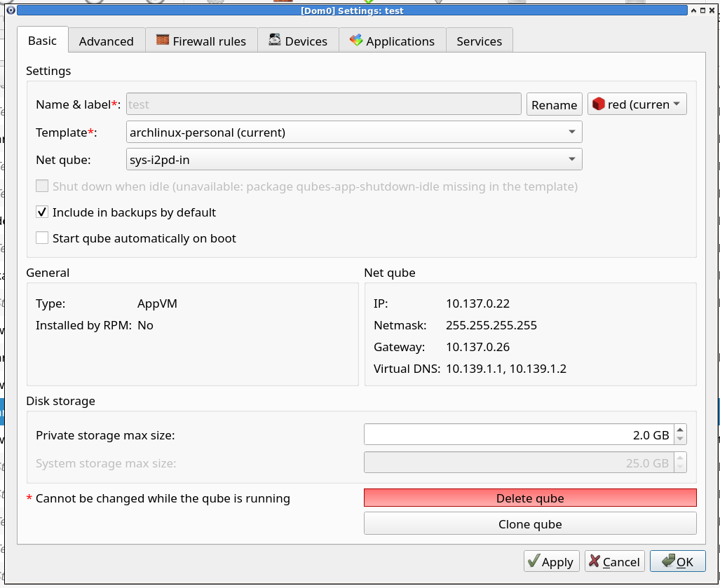Click the IP value 10.137.0.22
This screenshot has height=588, width=720.
pos(477,303)
